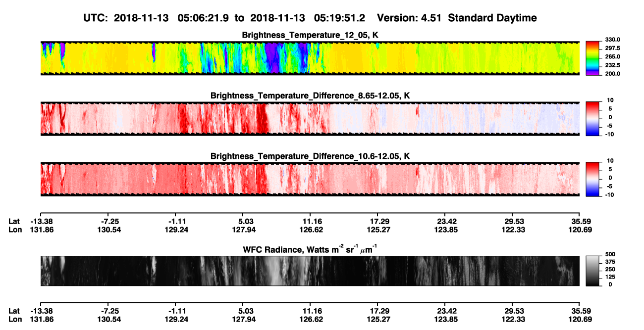This screenshot has width=644, height=330.
Task: Click longitude 126.62 on the axis below WFC Radiance
Action: click(x=311, y=319)
